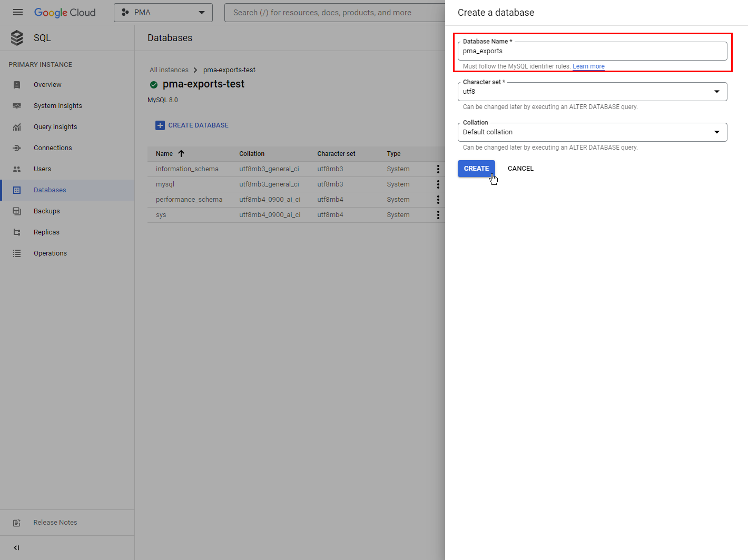Open more actions for the sys database
The width and height of the screenshot is (748, 560).
coord(438,215)
